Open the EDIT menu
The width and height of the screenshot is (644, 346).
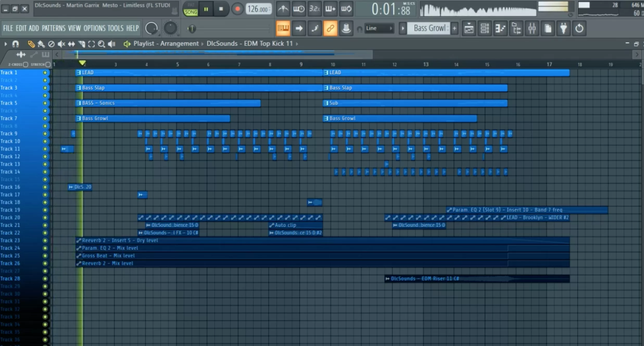(x=21, y=28)
